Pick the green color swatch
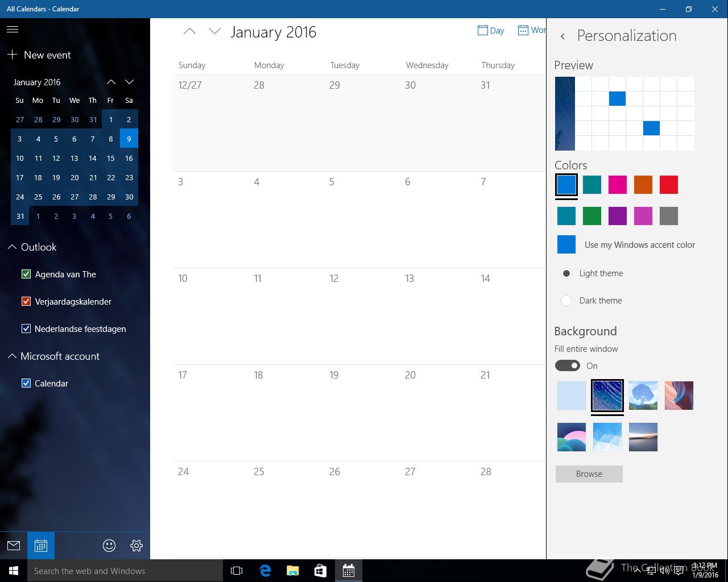Image resolution: width=728 pixels, height=582 pixels. (x=592, y=216)
